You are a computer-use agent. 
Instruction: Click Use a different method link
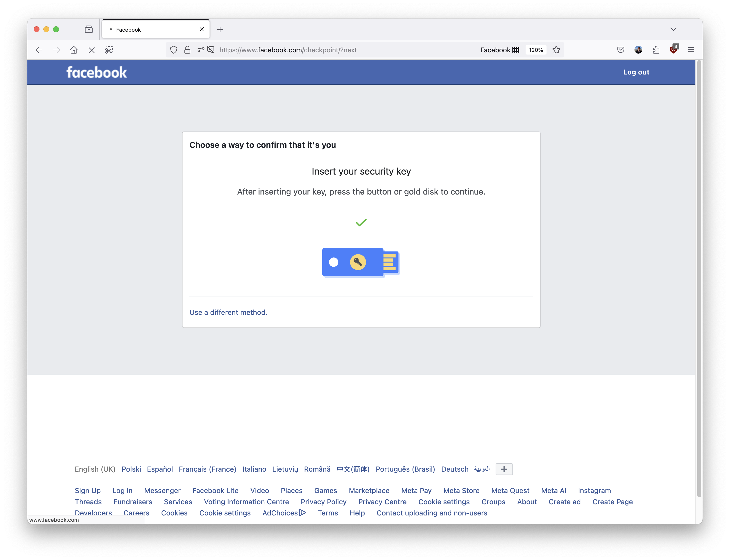pyautogui.click(x=229, y=312)
